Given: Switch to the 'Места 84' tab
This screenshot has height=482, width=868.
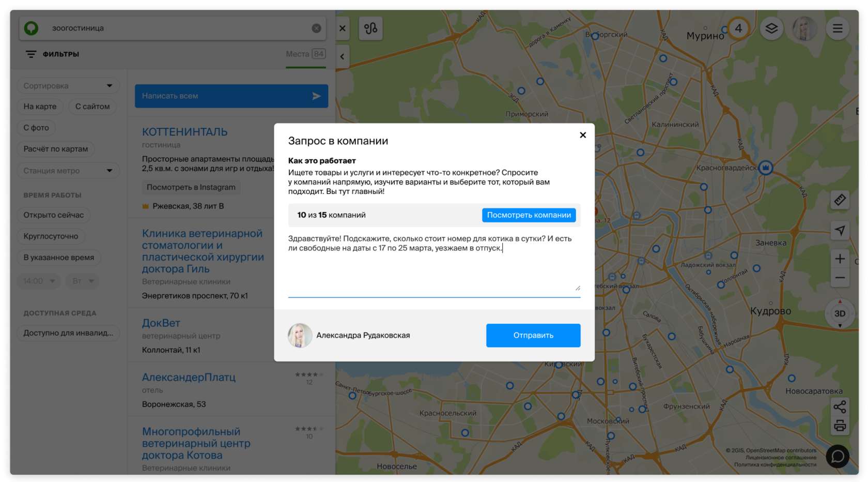Looking at the screenshot, I should click(x=306, y=54).
